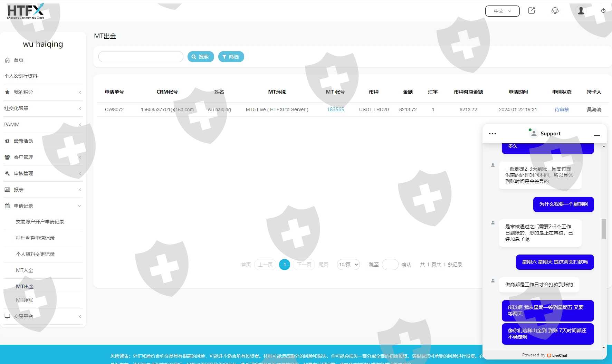Viewport: 612px width, 364px height.
Task: Click the monitor icon beside 交易平台
Action: coord(7,316)
